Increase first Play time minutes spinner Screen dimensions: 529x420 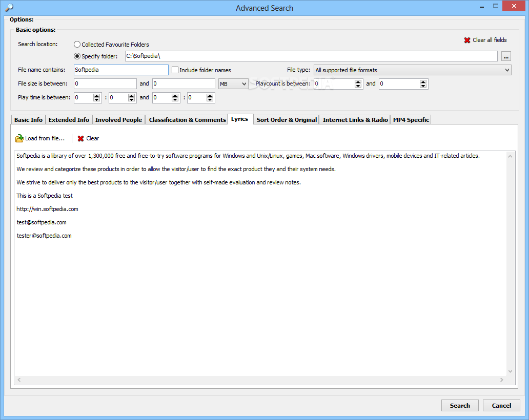click(96, 95)
